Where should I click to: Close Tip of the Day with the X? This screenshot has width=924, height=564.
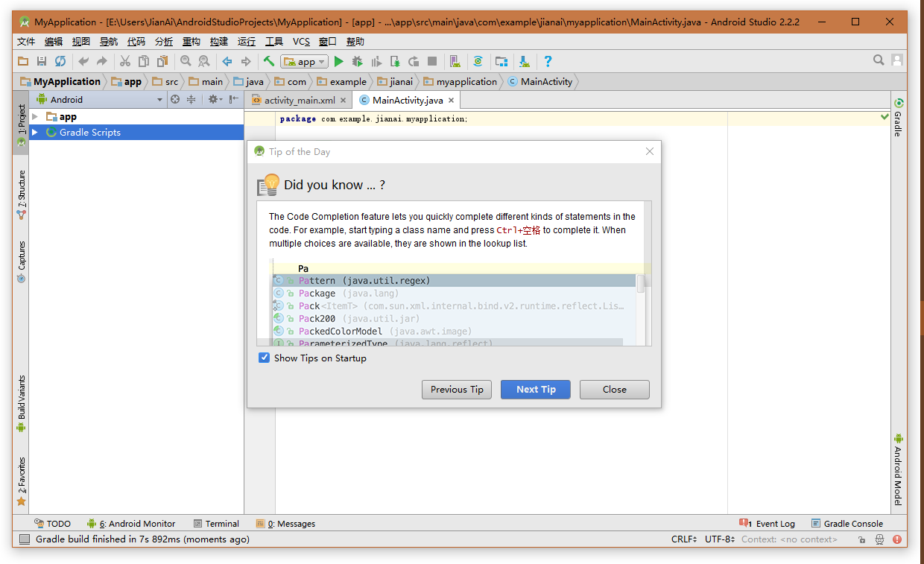[650, 151]
